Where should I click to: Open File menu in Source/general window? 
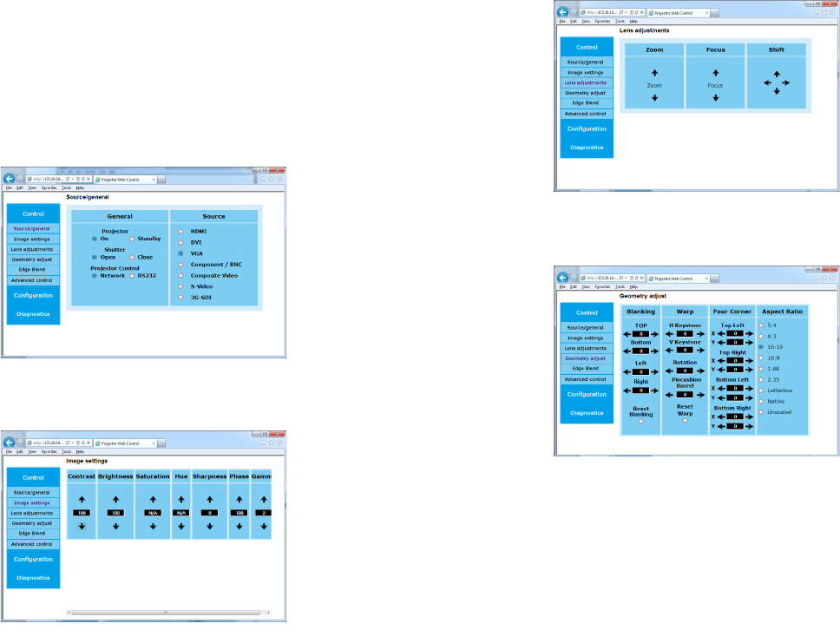[9, 188]
